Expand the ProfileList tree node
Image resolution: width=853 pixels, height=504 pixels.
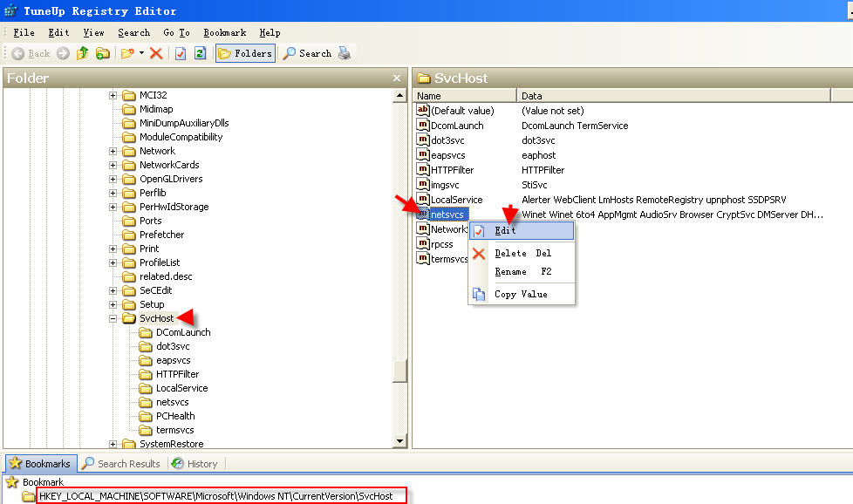113,263
